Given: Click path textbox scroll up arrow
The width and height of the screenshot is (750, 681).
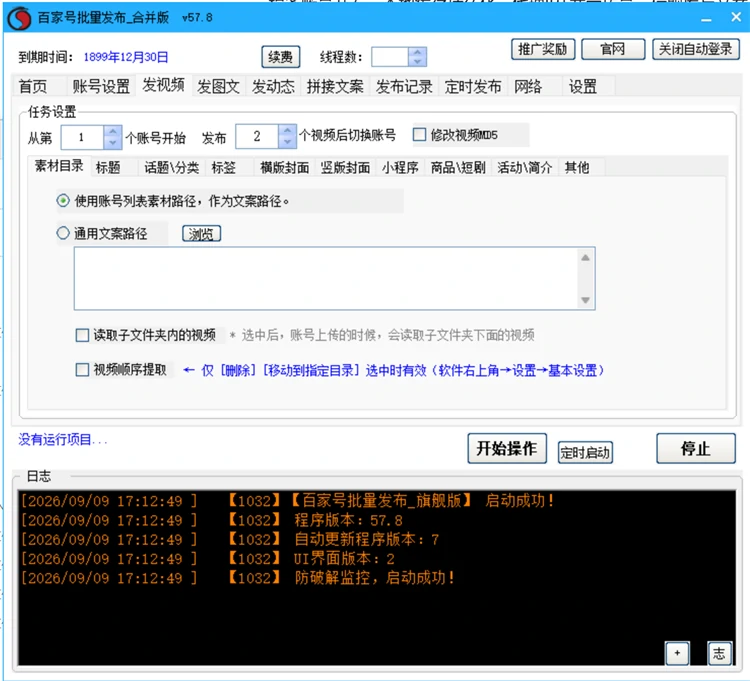Looking at the screenshot, I should pos(585,258).
